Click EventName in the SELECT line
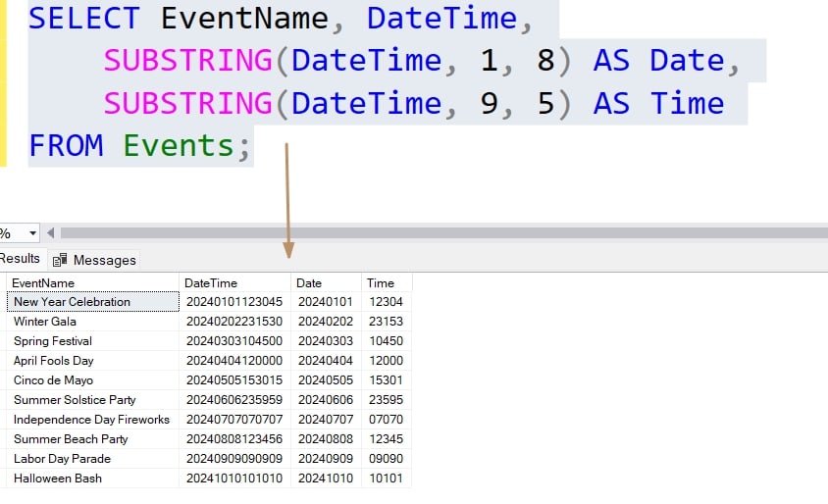 tap(245, 19)
